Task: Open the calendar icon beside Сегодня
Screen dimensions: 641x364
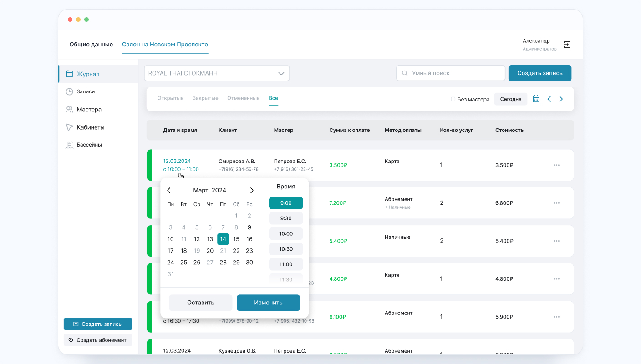Action: click(x=536, y=99)
